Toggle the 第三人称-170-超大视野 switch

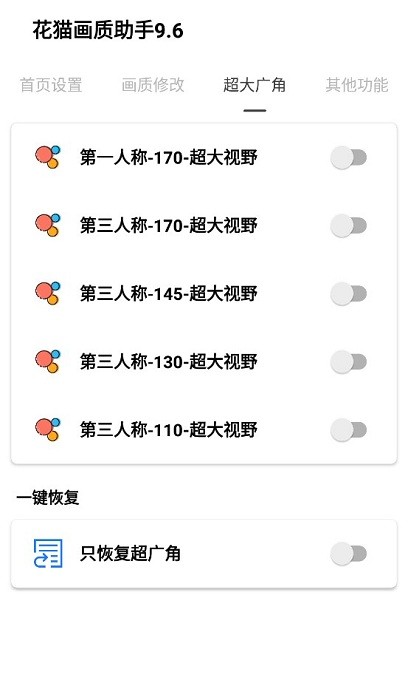pos(349,225)
